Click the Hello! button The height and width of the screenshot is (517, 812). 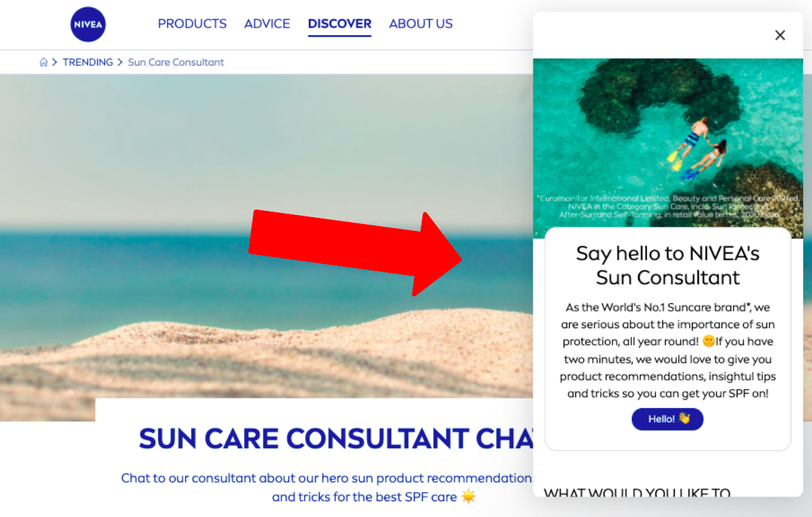click(668, 418)
